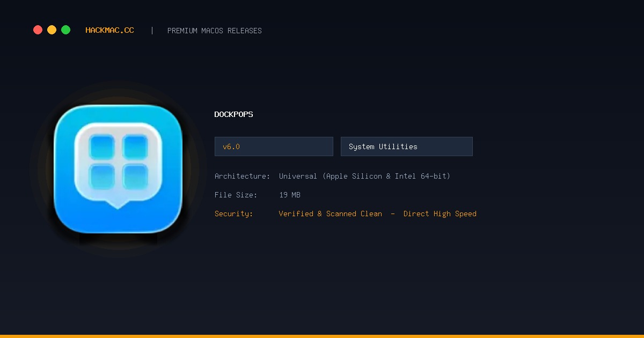Click the DOCKPOPS title text
The height and width of the screenshot is (338, 644).
233,114
